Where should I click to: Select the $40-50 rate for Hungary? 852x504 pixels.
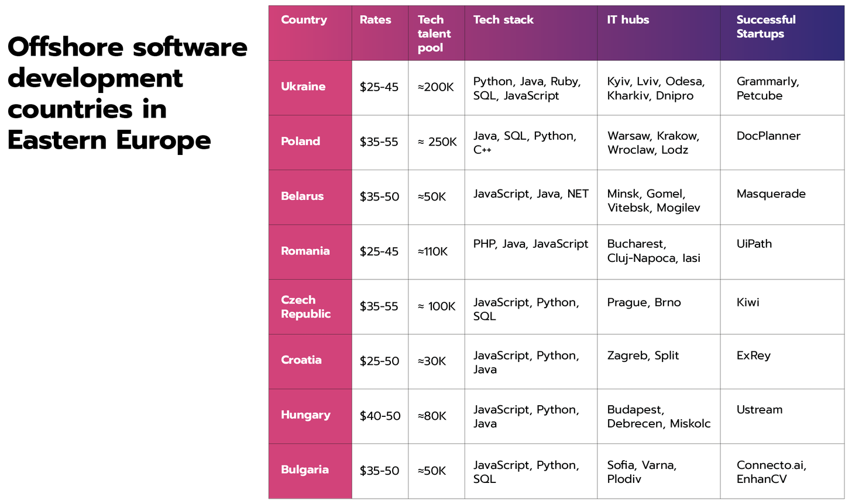380,416
